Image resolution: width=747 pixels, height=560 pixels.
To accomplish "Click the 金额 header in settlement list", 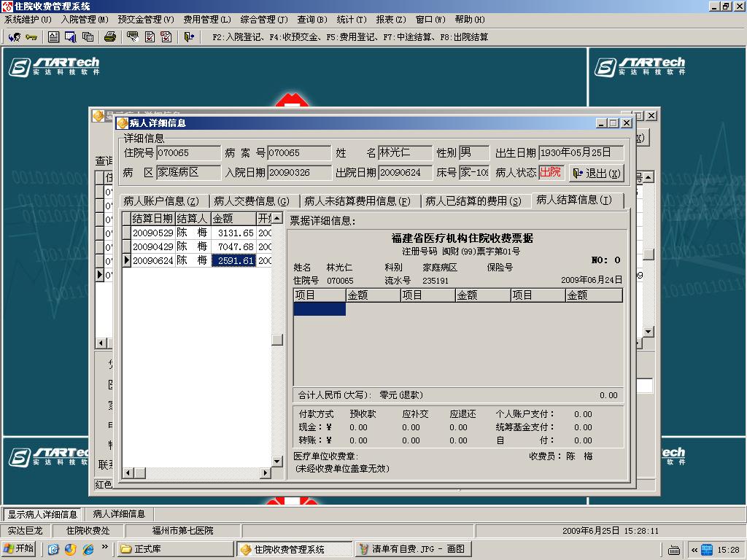I will [x=234, y=219].
